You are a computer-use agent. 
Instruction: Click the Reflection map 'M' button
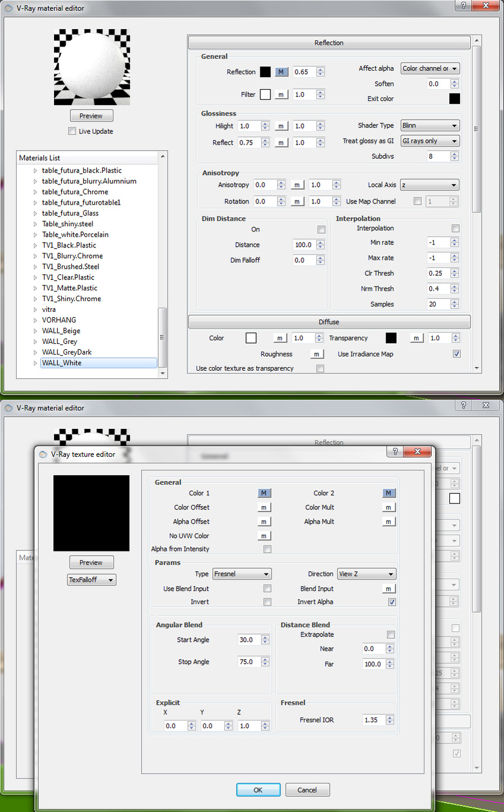281,72
